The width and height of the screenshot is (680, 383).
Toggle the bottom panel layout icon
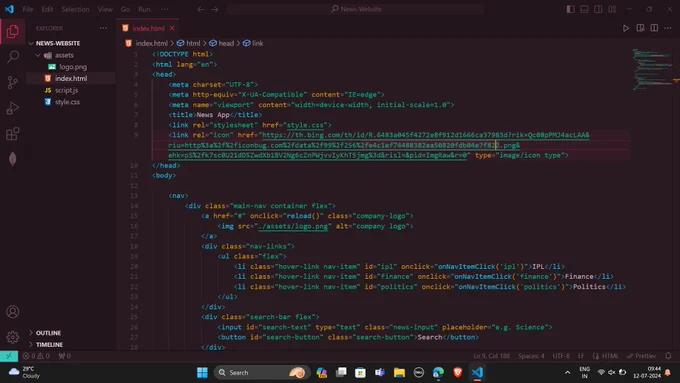point(584,9)
